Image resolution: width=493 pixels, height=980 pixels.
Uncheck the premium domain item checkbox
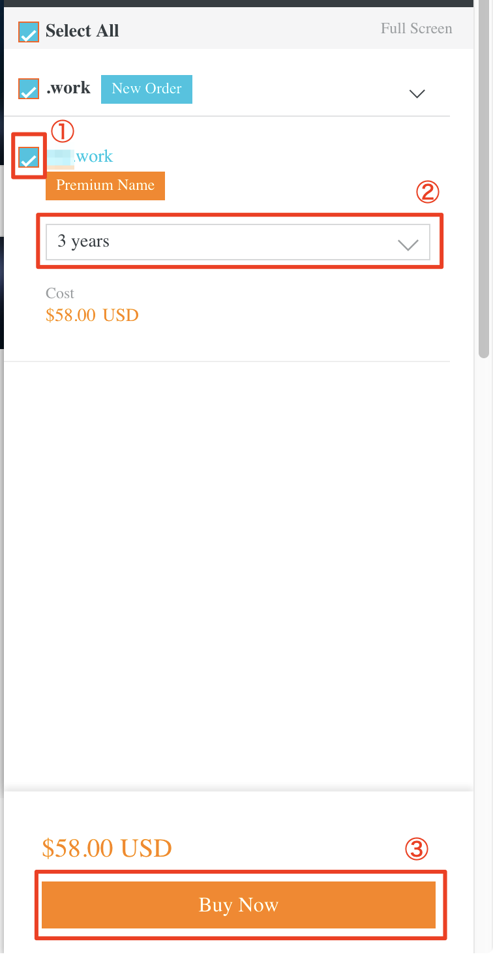click(x=29, y=157)
